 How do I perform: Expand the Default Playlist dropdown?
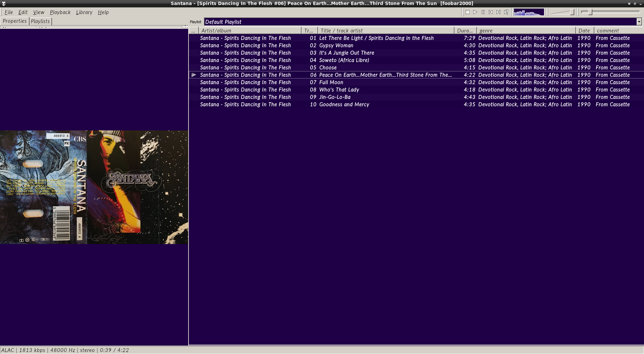point(639,22)
